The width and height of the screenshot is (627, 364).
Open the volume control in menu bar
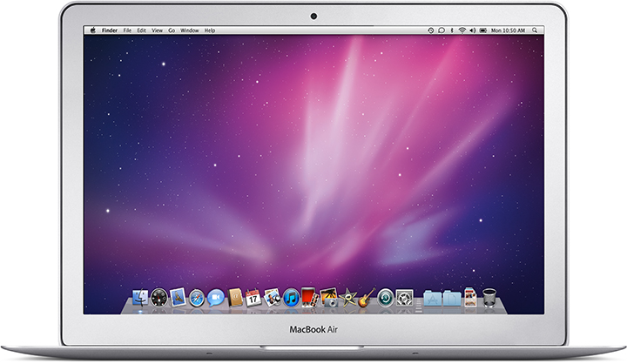[473, 30]
